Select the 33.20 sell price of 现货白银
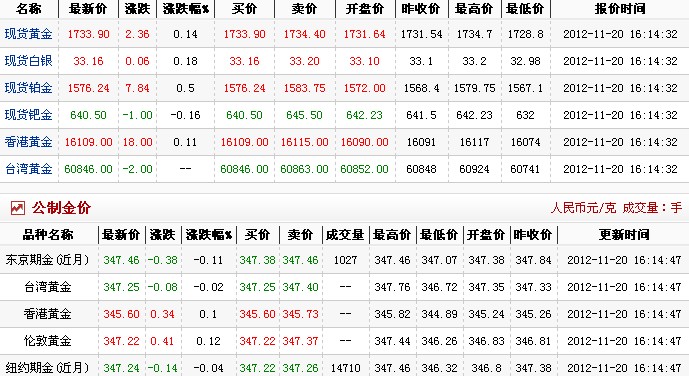689x376 pixels. coord(305,61)
